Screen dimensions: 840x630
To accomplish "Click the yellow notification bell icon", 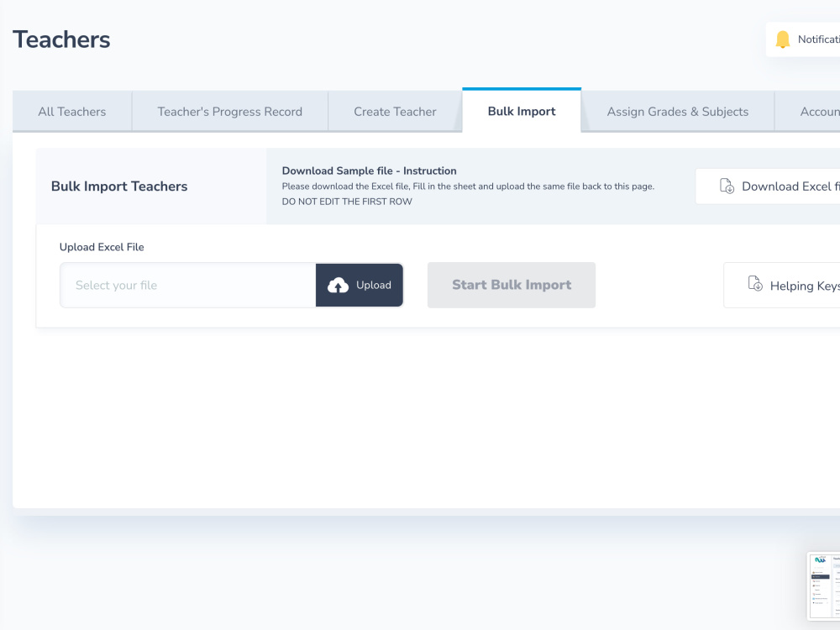I will [x=783, y=39].
